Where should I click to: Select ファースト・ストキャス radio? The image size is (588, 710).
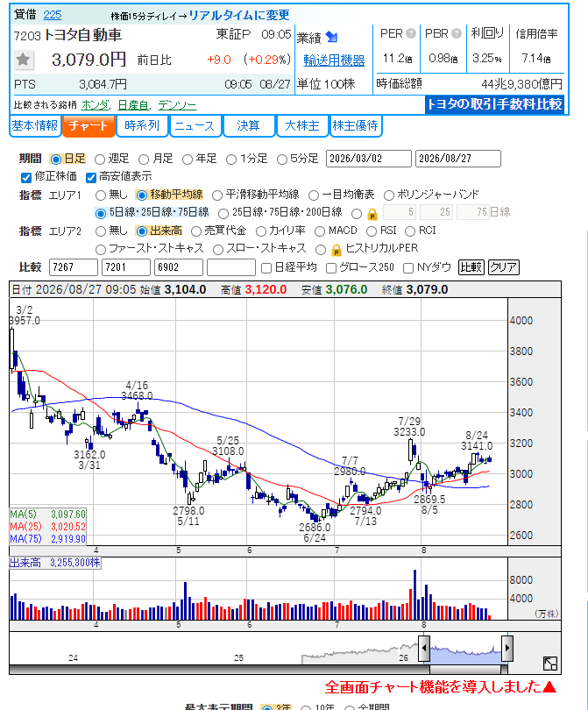click(x=101, y=250)
